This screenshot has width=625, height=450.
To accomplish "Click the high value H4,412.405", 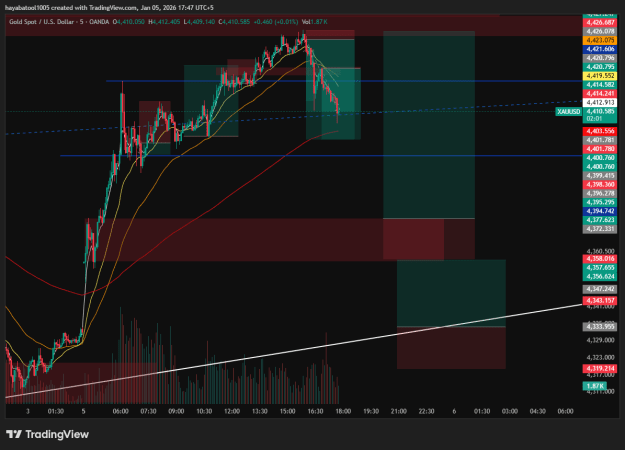I will 164,22.
